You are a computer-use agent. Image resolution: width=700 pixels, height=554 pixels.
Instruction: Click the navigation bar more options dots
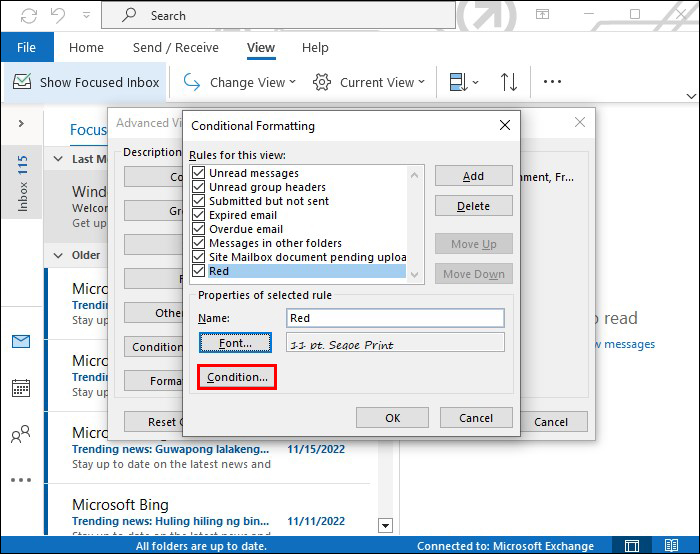(x=21, y=480)
